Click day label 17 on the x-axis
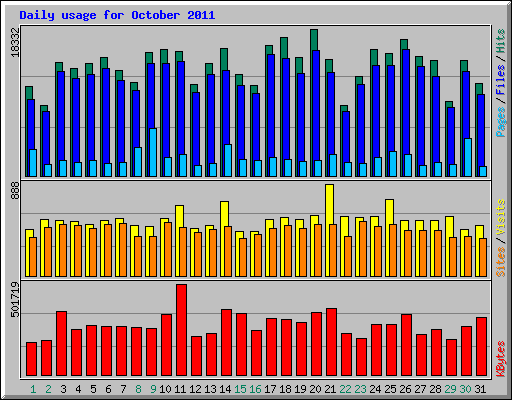This screenshot has width=512, height=400. (x=270, y=389)
